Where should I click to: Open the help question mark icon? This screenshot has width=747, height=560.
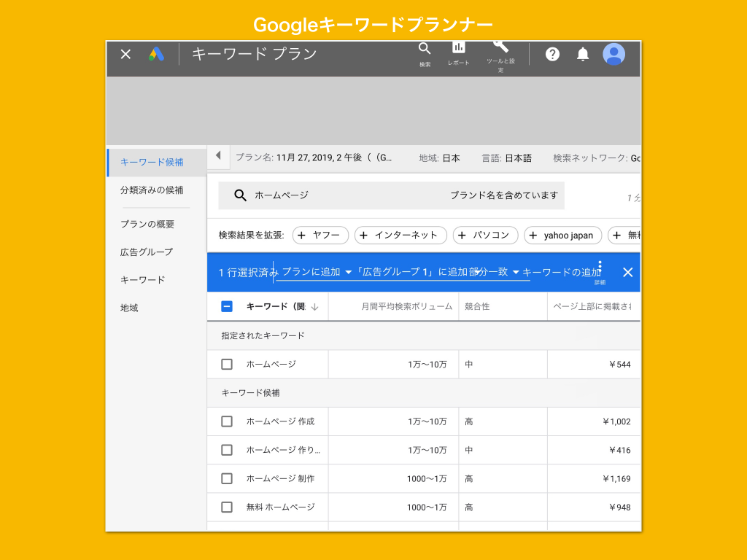pos(552,54)
